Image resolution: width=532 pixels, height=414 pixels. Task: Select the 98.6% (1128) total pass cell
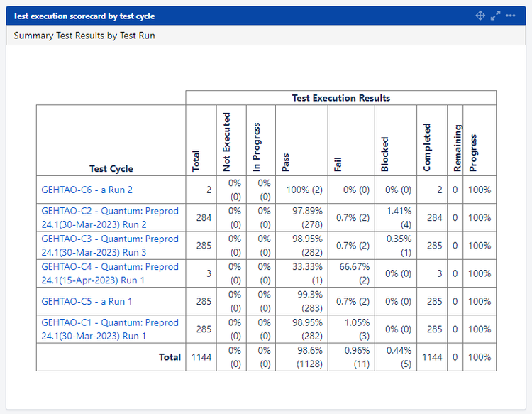[x=304, y=357]
